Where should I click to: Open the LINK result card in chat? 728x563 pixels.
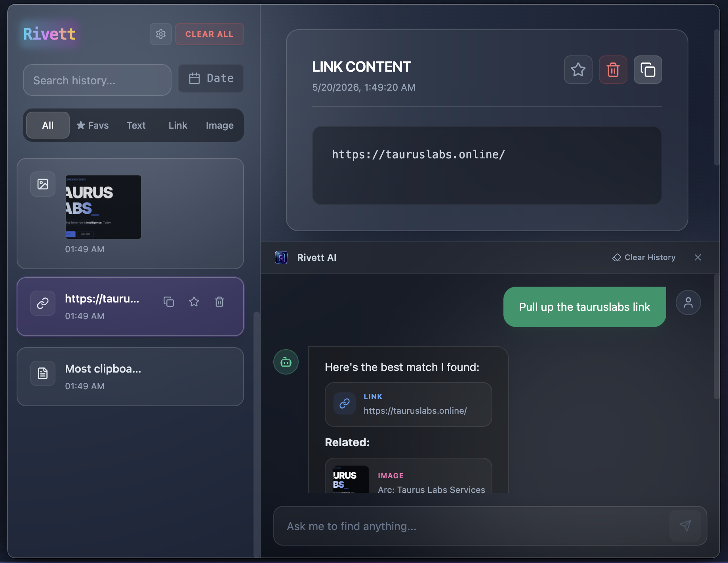pyautogui.click(x=408, y=404)
